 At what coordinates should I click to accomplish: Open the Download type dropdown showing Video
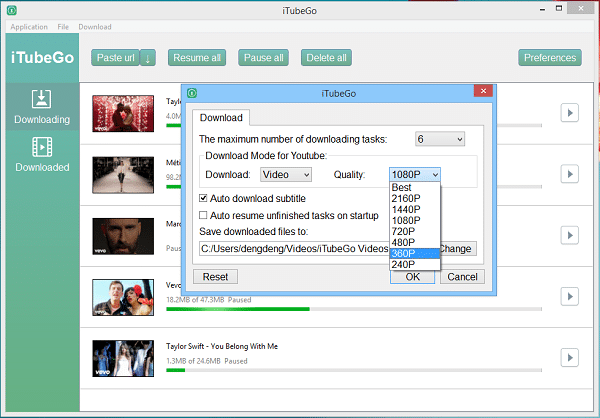[286, 175]
